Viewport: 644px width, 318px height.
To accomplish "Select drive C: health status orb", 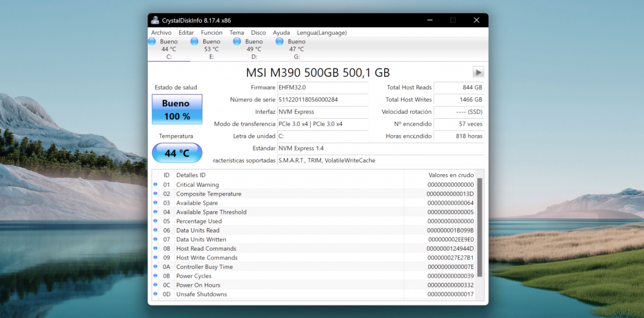I will (152, 41).
